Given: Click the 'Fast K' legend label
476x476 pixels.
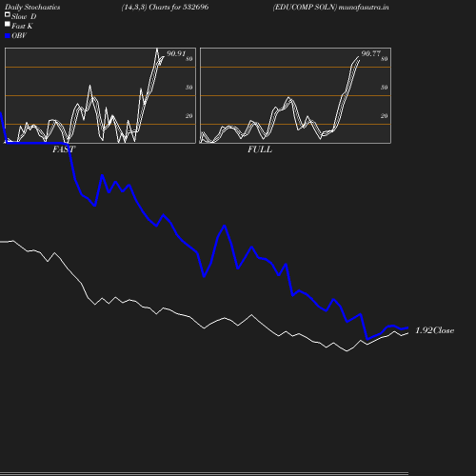Looking at the screenshot, I should [22, 26].
